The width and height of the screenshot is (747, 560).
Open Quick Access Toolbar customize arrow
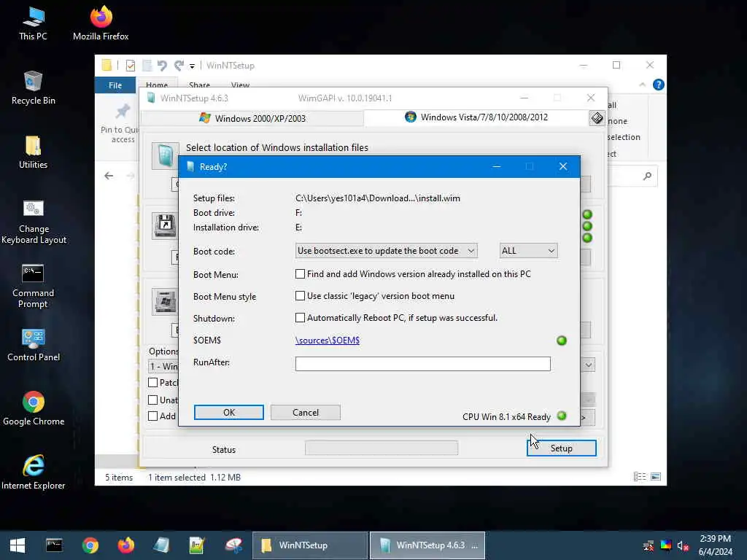(192, 66)
